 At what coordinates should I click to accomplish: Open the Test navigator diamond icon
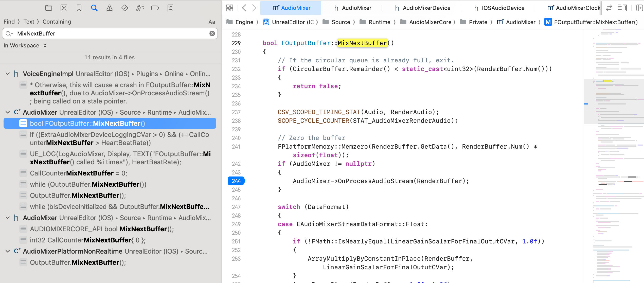pyautogui.click(x=125, y=8)
